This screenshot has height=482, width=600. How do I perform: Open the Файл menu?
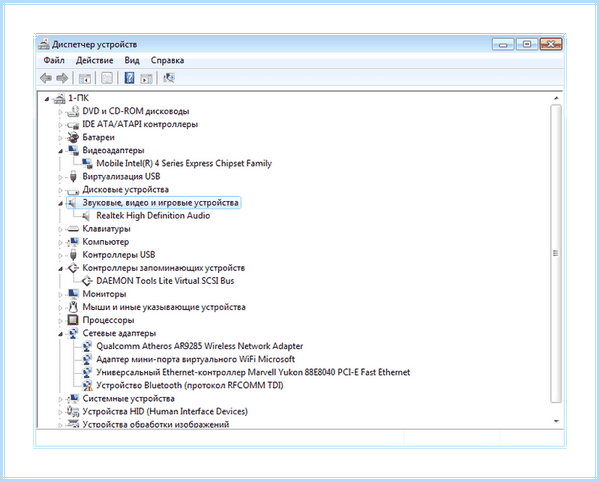click(54, 60)
